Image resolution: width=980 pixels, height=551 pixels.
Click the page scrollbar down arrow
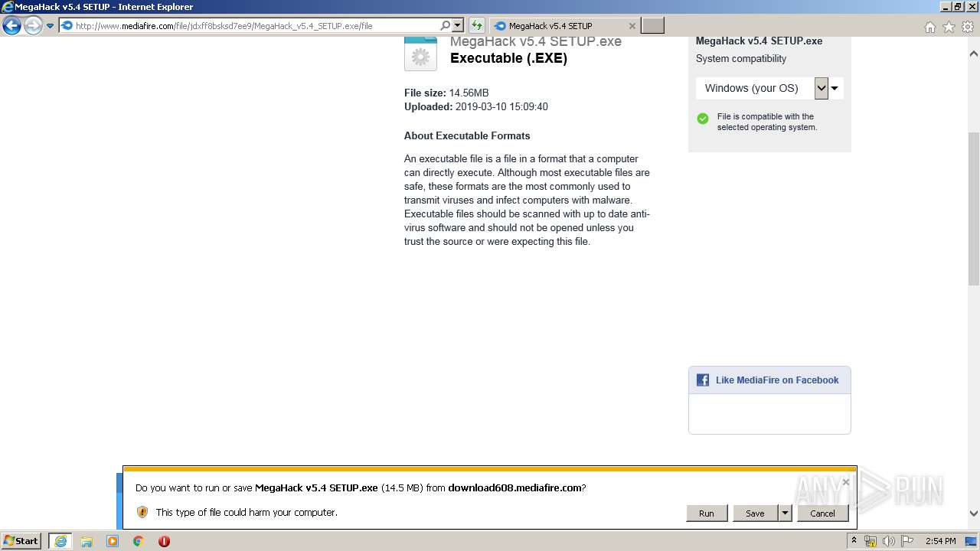point(974,514)
